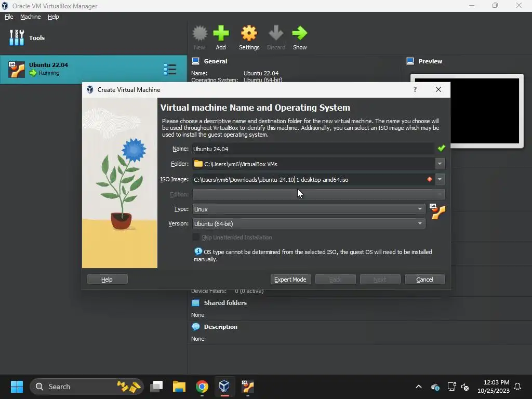
Task: Click the muted volume tray icon
Action: click(465, 387)
